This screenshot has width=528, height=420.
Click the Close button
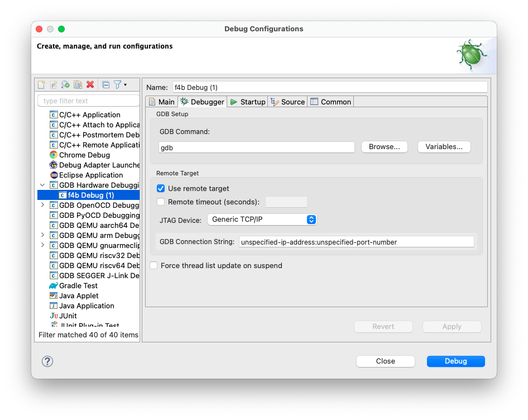click(x=386, y=361)
